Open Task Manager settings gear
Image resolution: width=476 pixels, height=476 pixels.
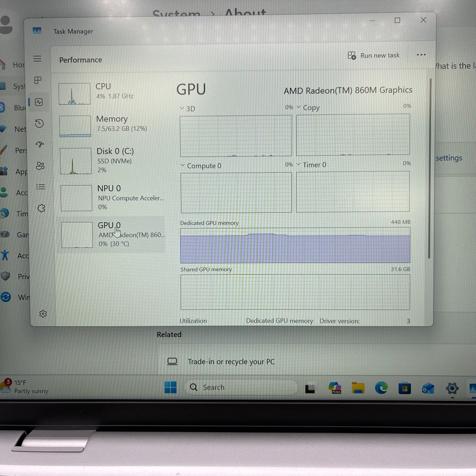point(43,314)
